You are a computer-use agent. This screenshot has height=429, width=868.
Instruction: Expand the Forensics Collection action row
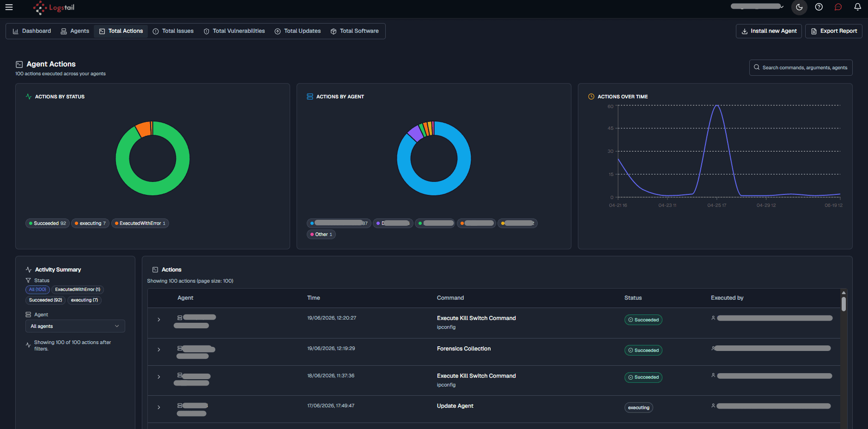pos(158,350)
